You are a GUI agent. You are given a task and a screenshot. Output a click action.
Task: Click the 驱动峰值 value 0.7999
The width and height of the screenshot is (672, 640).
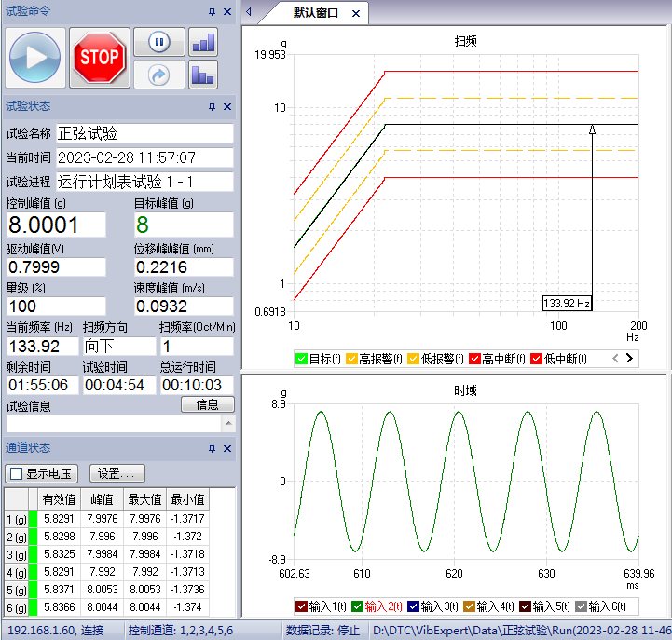56,267
